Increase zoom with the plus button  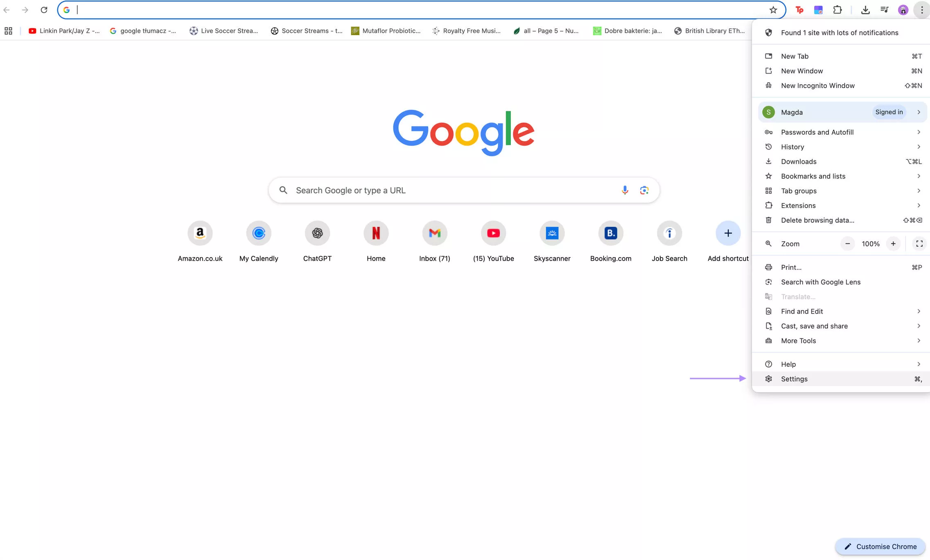click(x=893, y=244)
